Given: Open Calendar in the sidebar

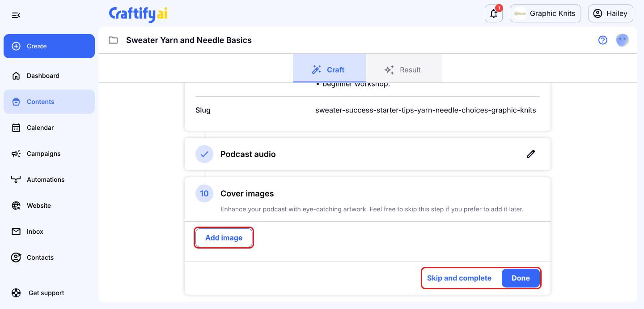Looking at the screenshot, I should tap(49, 128).
